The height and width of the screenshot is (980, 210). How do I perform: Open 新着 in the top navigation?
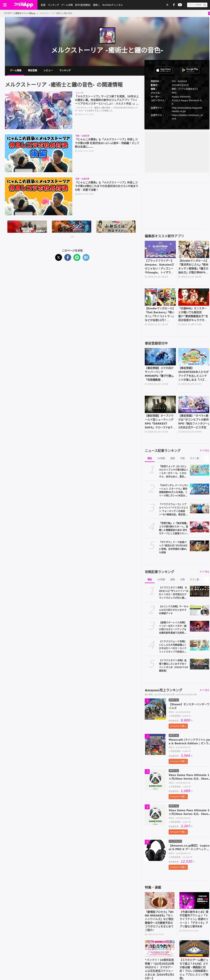(x=43, y=5)
